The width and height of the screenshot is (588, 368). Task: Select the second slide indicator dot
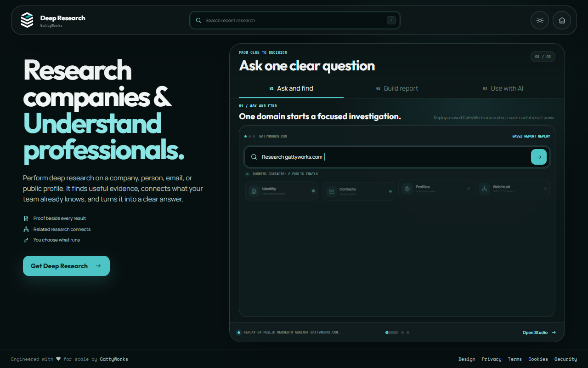(402, 333)
